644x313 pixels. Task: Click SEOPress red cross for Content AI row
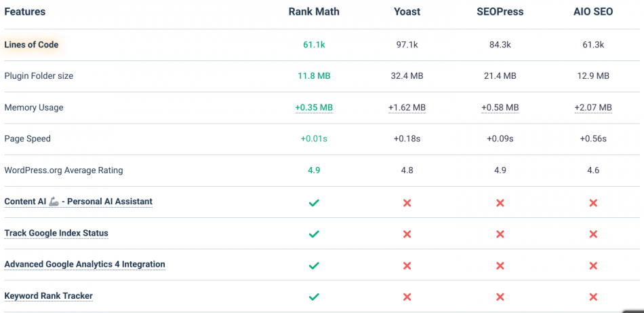(x=500, y=202)
